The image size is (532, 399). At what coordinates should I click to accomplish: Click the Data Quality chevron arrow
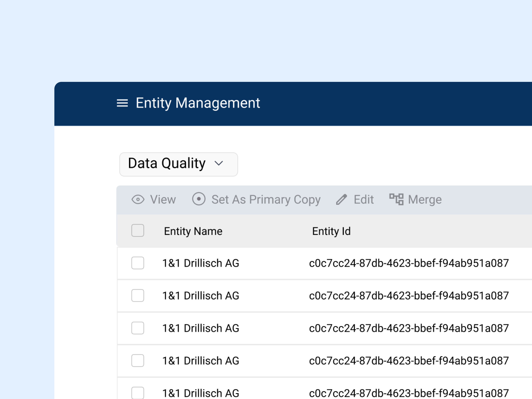click(219, 164)
